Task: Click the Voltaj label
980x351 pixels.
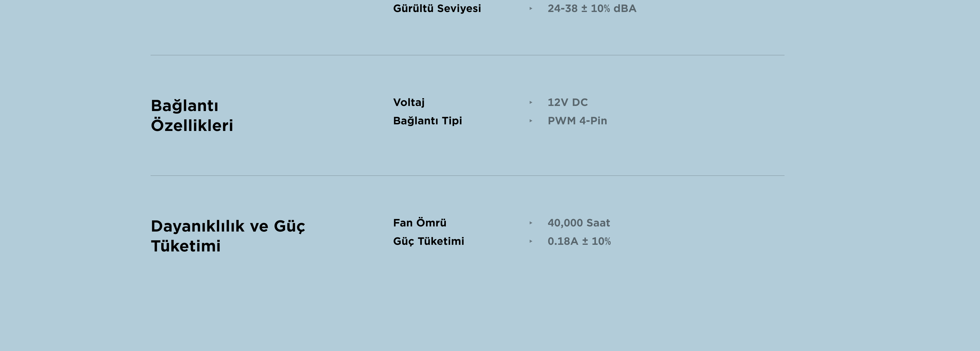Action: coord(409,103)
